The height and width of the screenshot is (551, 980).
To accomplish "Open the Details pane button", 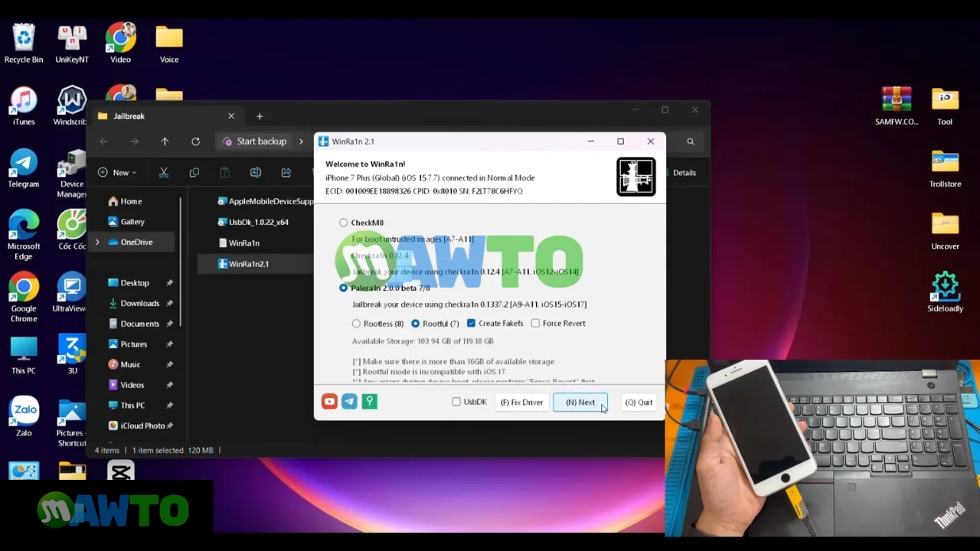I will 679,173.
